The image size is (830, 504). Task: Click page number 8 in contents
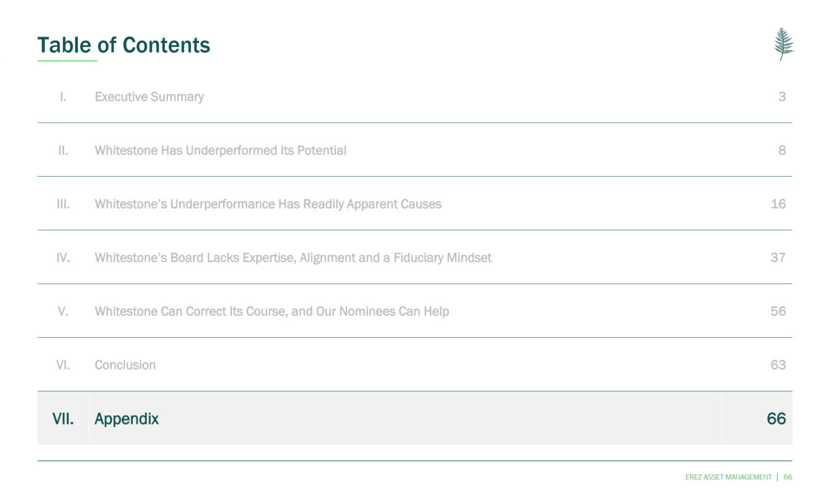(782, 151)
